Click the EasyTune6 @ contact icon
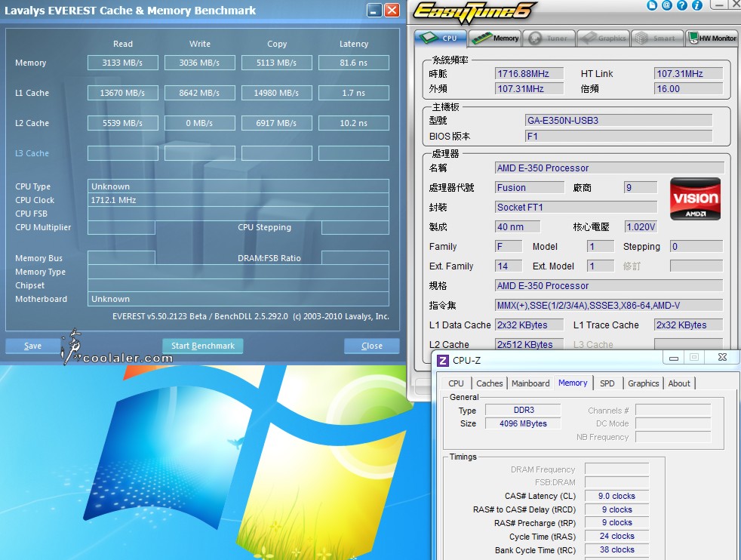Viewport: 741px width, 560px height. pos(667,5)
